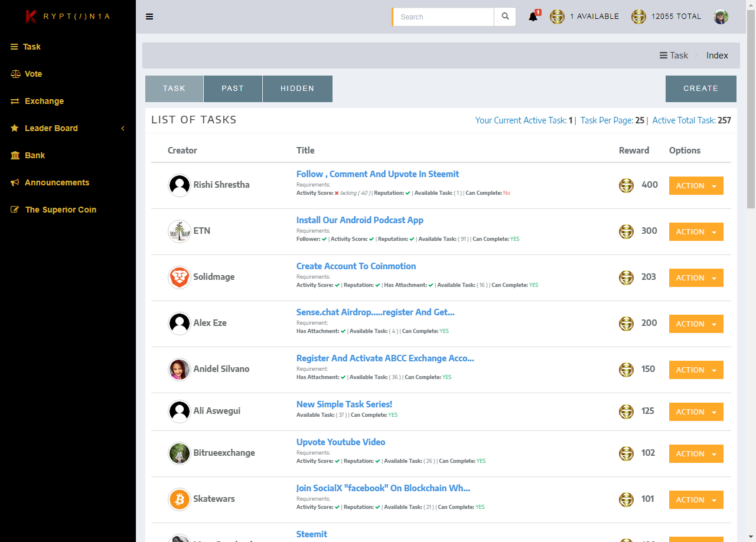
Task: Click Bitrueexchange's avatar
Action: click(180, 453)
